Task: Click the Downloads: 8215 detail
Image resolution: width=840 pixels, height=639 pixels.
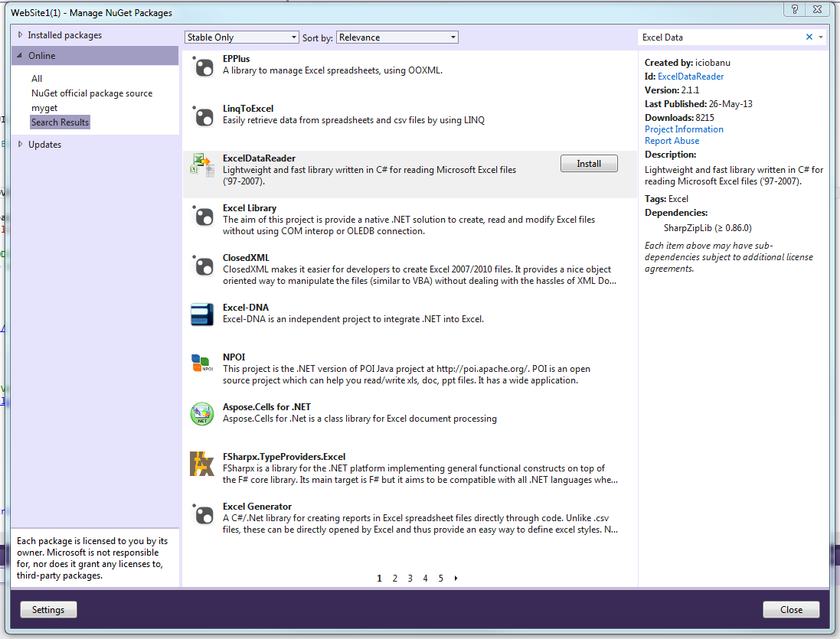Action: pyautogui.click(x=679, y=118)
